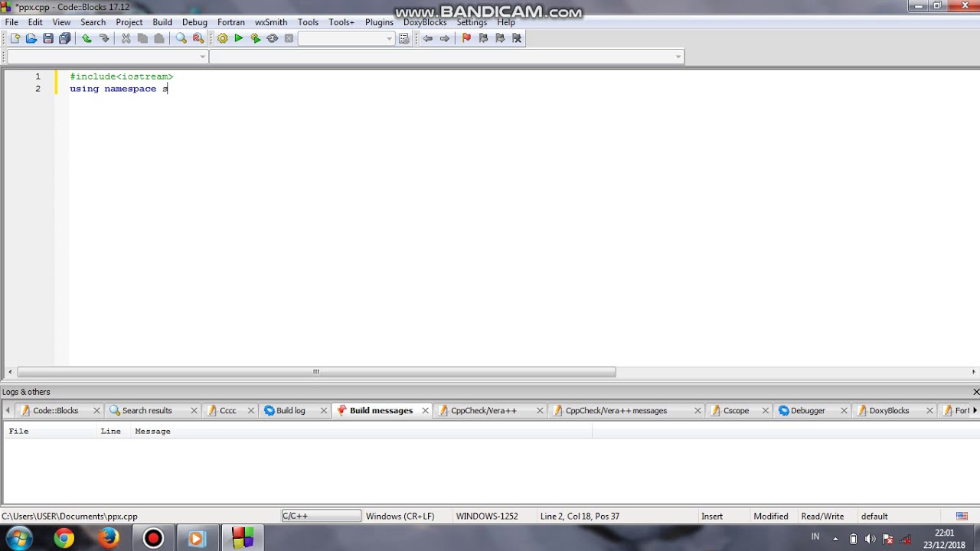Click the Build and run icon
The height and width of the screenshot is (551, 980).
[x=256, y=38]
